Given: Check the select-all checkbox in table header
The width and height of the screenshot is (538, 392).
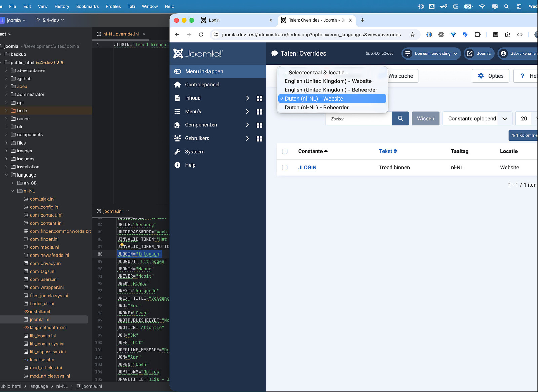Looking at the screenshot, I should (285, 151).
